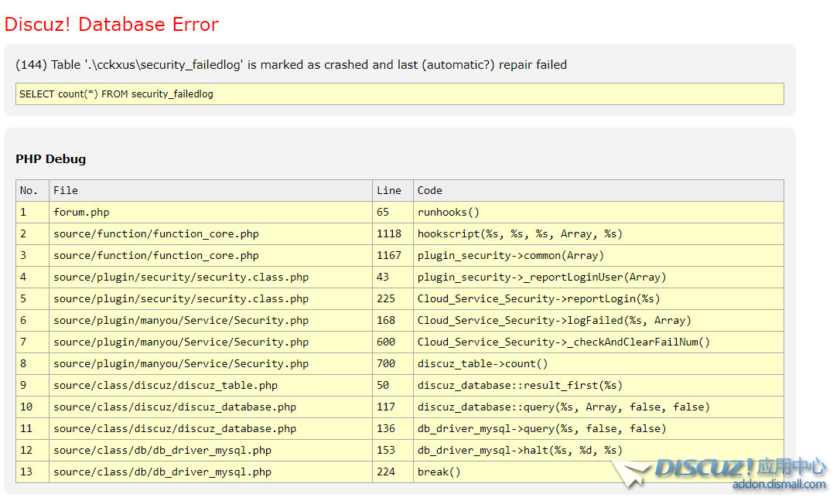840x504 pixels.
Task: Click the table crashed error message text
Action: pyautogui.click(x=291, y=65)
